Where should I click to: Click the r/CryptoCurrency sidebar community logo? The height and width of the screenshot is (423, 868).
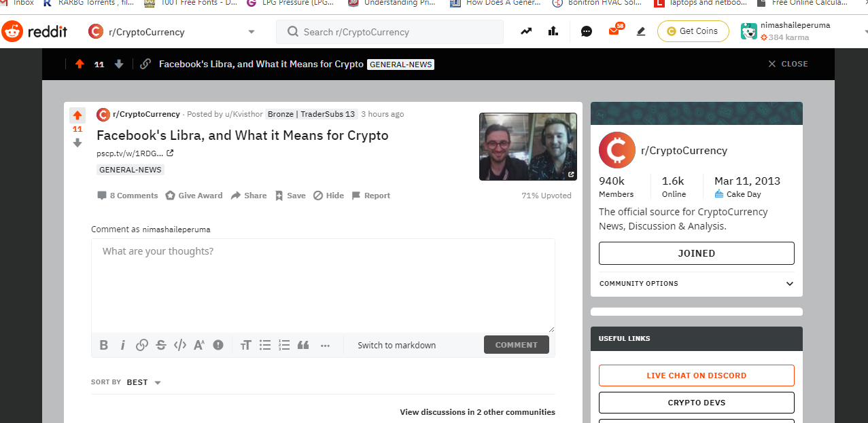(x=617, y=150)
